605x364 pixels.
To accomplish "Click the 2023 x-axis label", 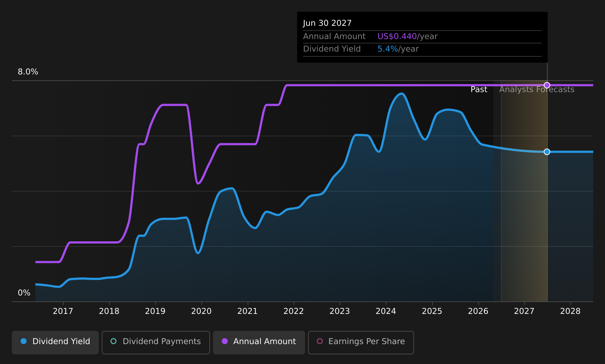I will pyautogui.click(x=340, y=311).
